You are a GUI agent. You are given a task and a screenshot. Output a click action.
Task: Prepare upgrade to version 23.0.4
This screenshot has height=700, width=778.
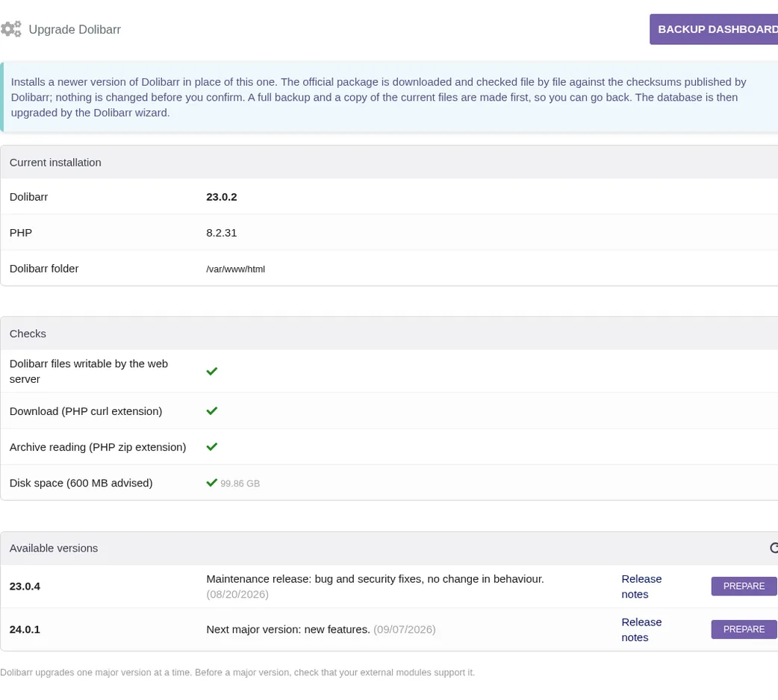point(744,586)
